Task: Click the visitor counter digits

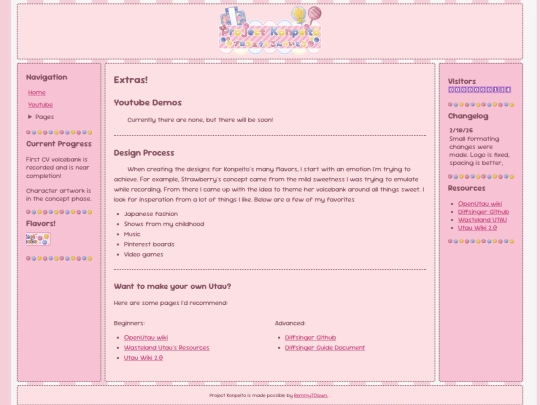Action: click(x=479, y=90)
